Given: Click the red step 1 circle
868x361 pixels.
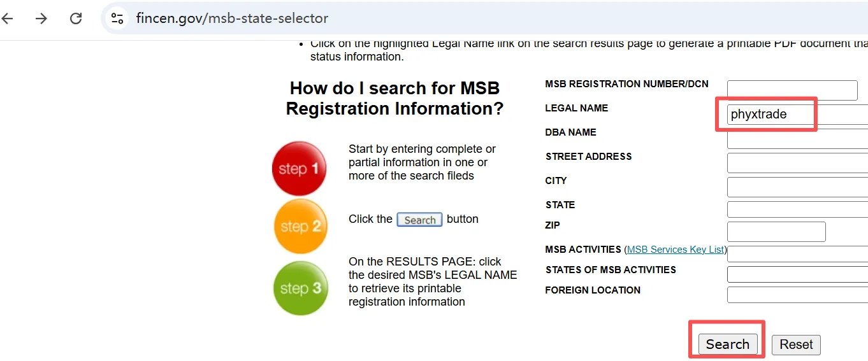Looking at the screenshot, I should (x=299, y=169).
